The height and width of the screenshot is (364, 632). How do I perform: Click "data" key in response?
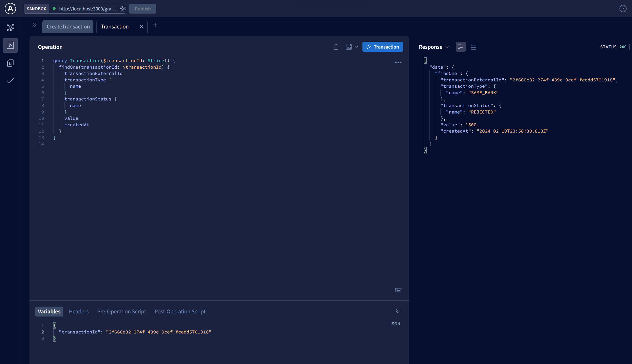(x=437, y=67)
